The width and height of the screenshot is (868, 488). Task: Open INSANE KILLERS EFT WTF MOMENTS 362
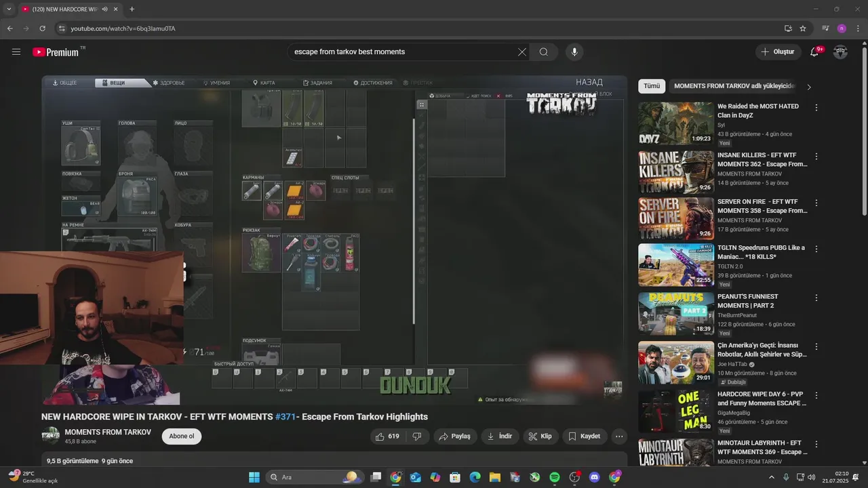point(762,159)
